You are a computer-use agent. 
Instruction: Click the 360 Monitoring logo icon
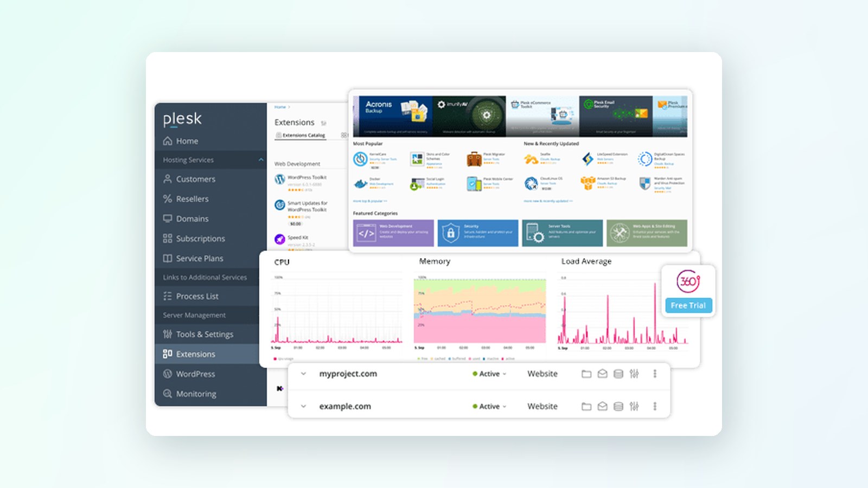(x=688, y=281)
